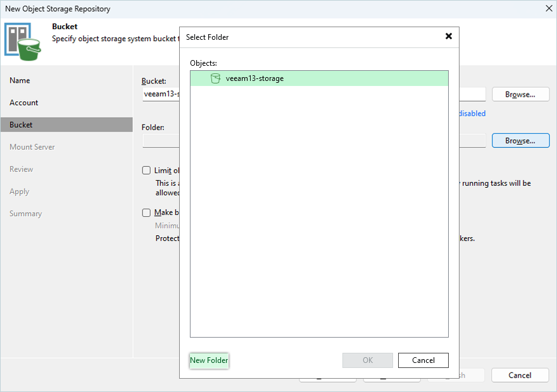Screen dimensions: 557x392
Task: Jump to the Summary step
Action: (x=26, y=214)
